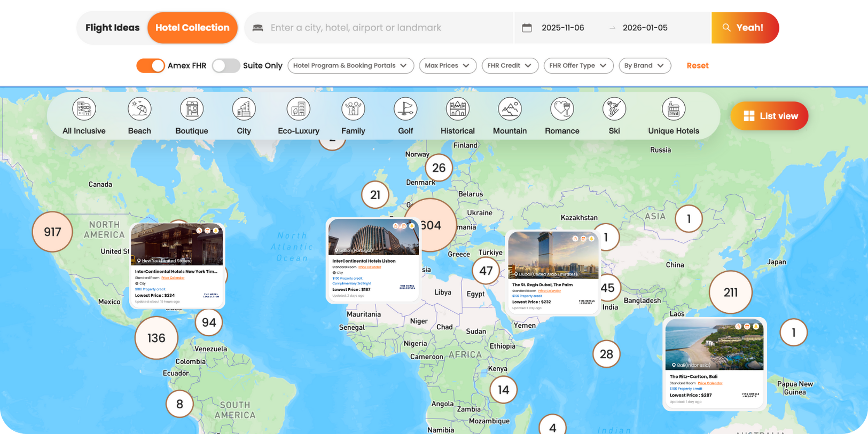Expand the FHR Offer Type dropdown
This screenshot has height=434, width=868.
coord(578,66)
